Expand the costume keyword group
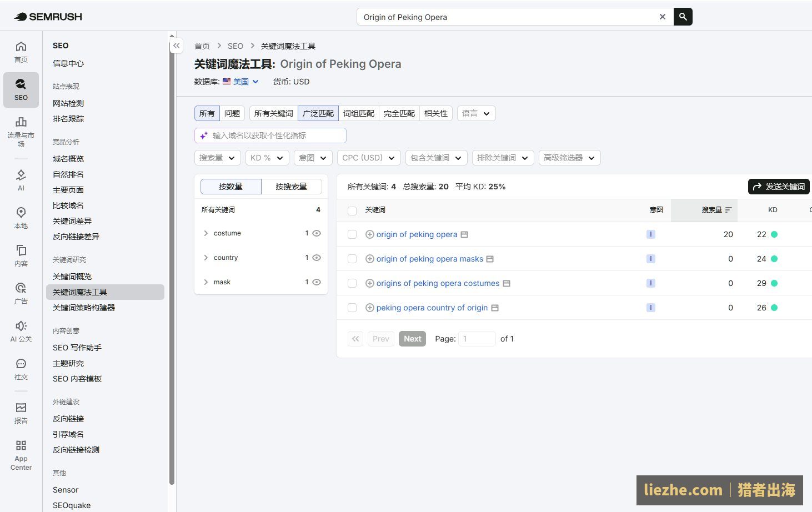Screen dimensions: 812x512 pyautogui.click(x=206, y=233)
